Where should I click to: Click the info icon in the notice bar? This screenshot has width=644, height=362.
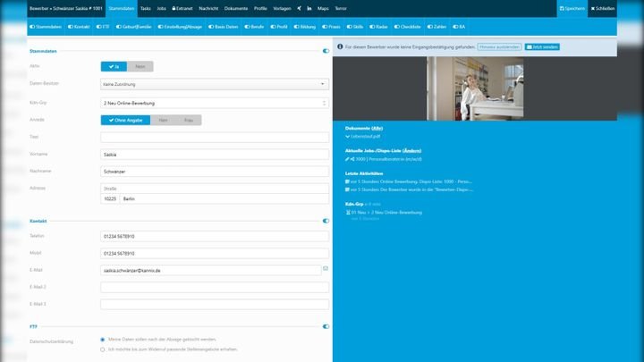340,46
